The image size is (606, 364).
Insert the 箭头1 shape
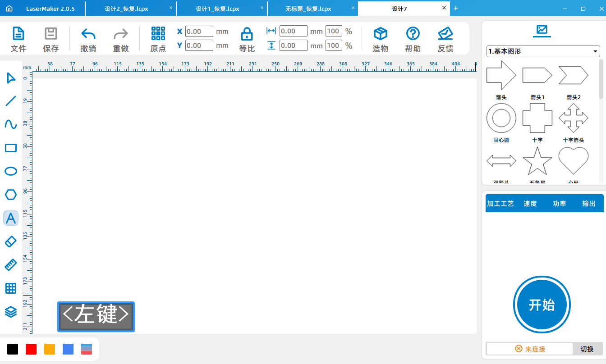pos(537,75)
